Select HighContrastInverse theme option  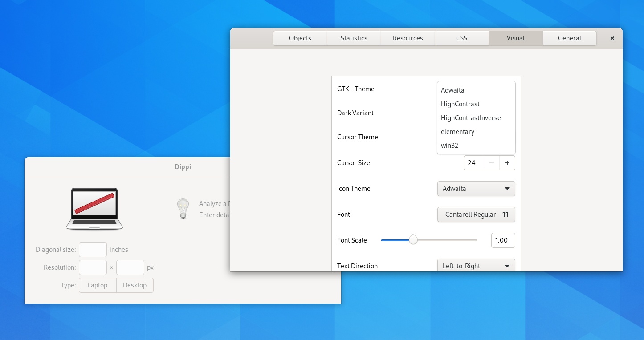pyautogui.click(x=476, y=118)
